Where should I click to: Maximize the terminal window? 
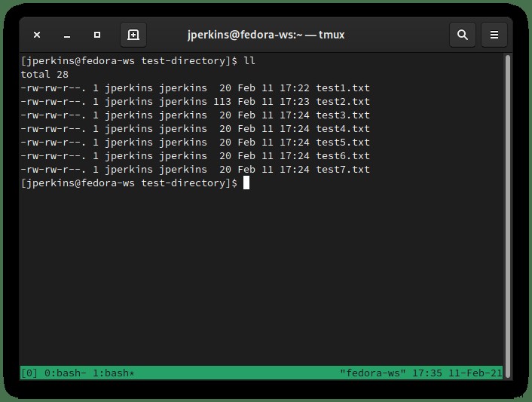97,35
